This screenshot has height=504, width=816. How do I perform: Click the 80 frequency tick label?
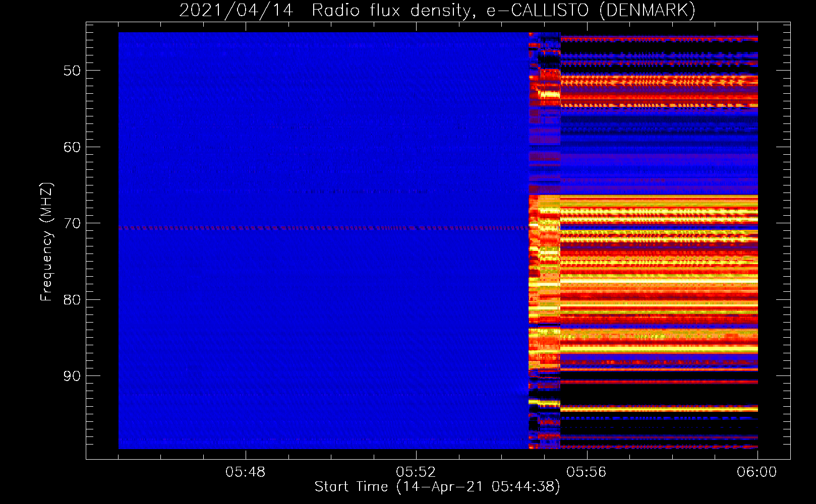[72, 300]
